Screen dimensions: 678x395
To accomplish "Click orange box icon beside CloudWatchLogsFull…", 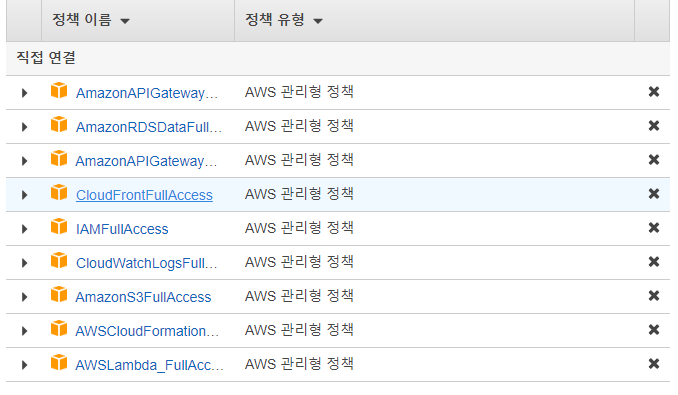I will click(59, 261).
